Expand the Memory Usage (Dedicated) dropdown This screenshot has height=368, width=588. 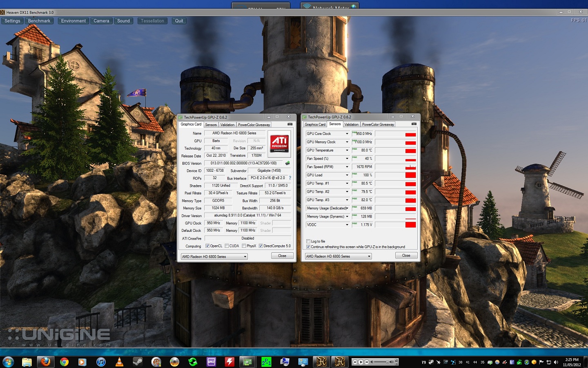point(347,208)
